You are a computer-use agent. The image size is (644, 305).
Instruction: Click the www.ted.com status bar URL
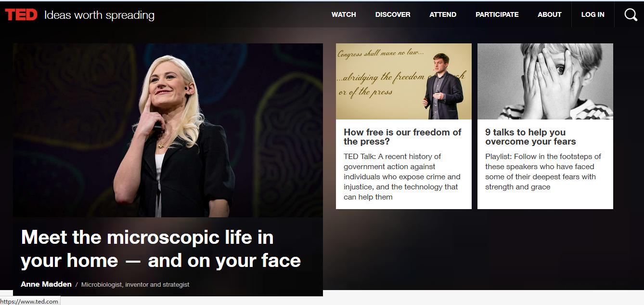tap(29, 301)
